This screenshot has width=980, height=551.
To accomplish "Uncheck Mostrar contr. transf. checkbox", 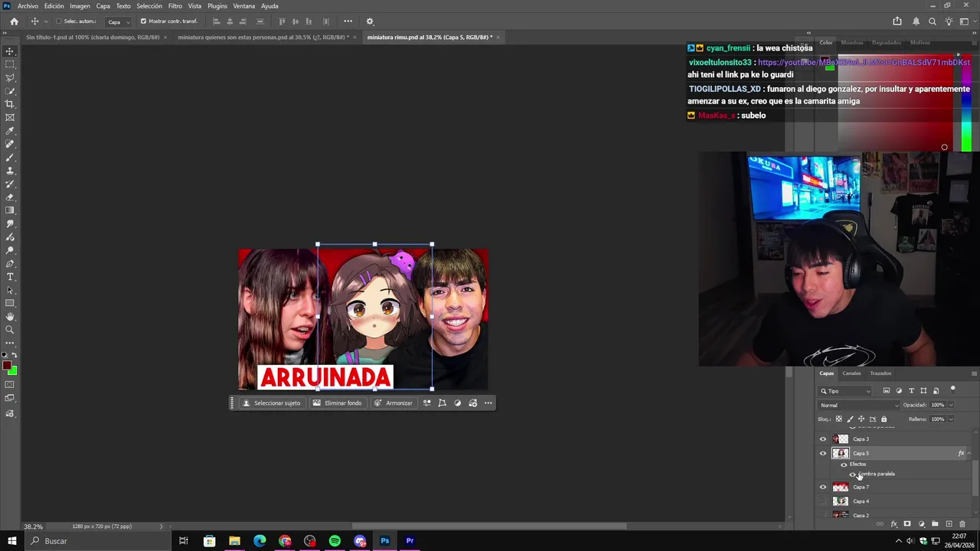I will click(x=143, y=21).
